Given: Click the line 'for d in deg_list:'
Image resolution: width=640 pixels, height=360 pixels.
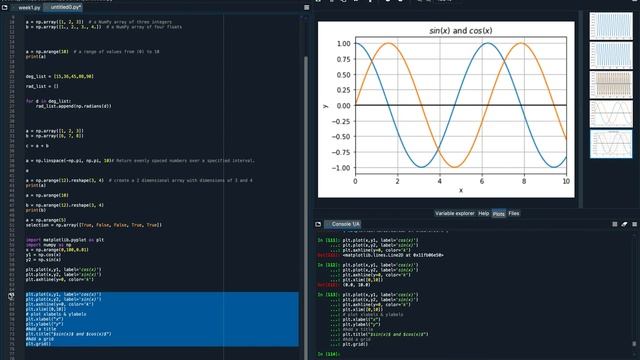Looking at the screenshot, I should [48, 101].
